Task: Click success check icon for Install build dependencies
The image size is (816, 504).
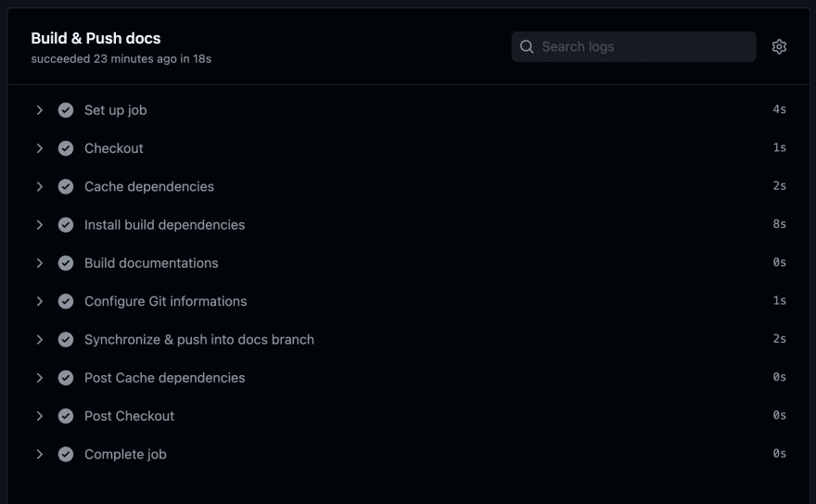Action: tap(66, 225)
